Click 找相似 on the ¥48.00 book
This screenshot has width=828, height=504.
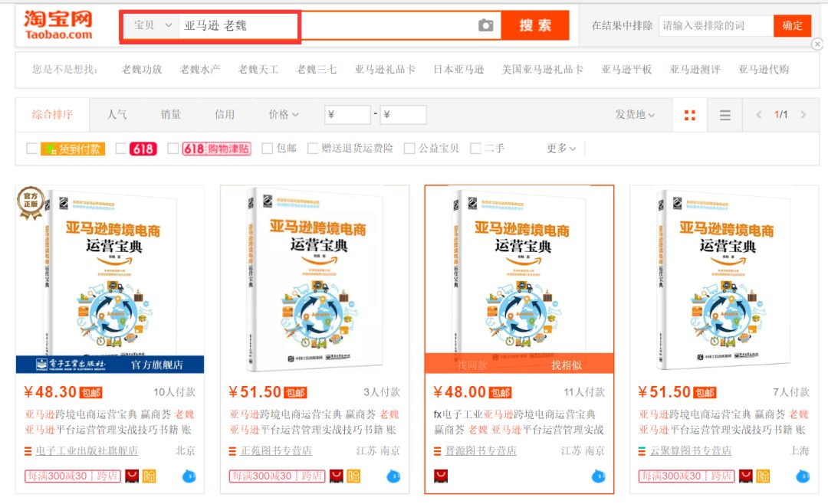567,365
